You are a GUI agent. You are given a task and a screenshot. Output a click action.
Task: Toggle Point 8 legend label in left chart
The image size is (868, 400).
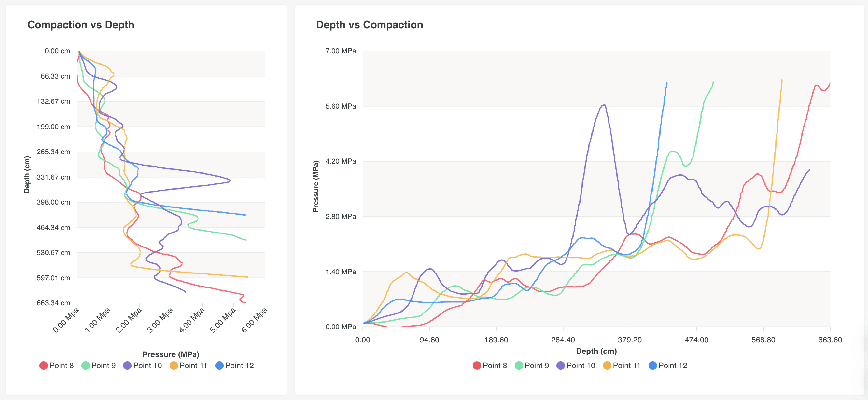point(61,366)
